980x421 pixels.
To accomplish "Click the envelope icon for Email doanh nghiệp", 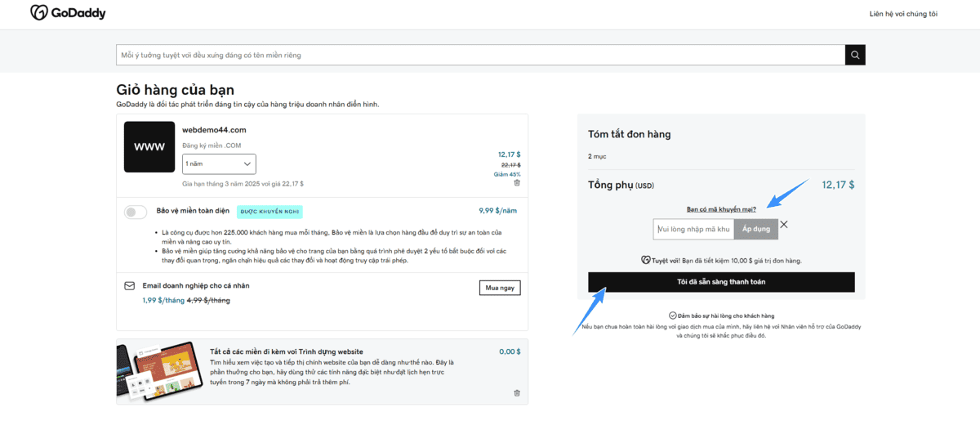I will [129, 286].
